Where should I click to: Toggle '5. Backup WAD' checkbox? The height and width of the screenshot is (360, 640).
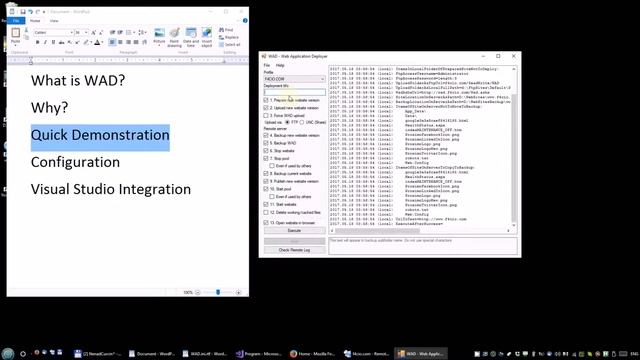coord(266,143)
